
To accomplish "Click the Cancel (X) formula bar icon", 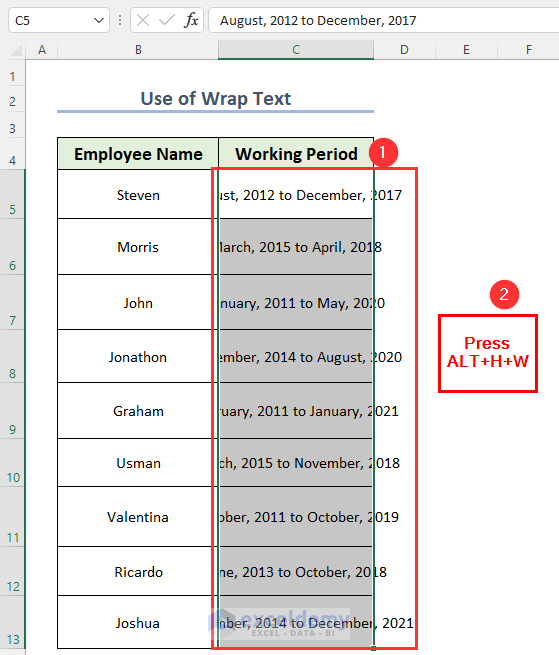I will point(143,20).
